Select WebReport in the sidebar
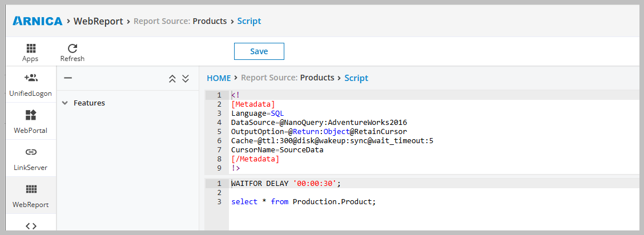The width and height of the screenshot is (644, 235). 31,196
